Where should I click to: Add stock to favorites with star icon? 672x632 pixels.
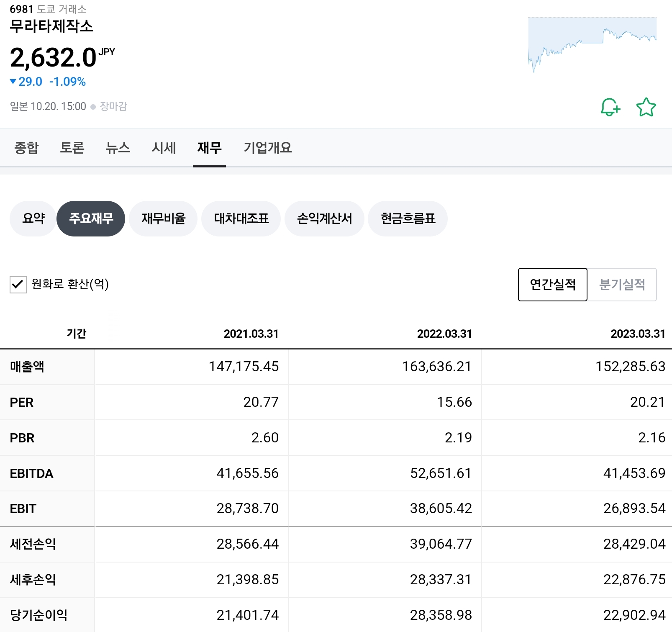[x=646, y=107]
